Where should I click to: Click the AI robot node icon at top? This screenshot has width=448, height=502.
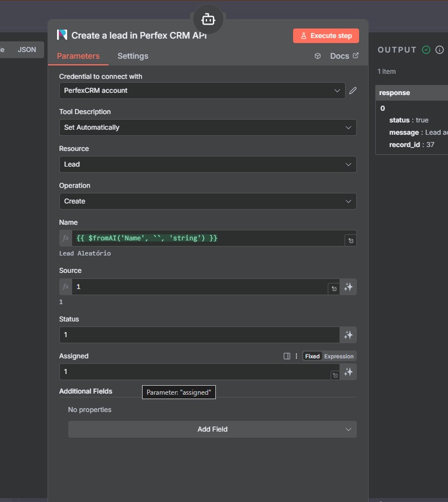[x=208, y=20]
